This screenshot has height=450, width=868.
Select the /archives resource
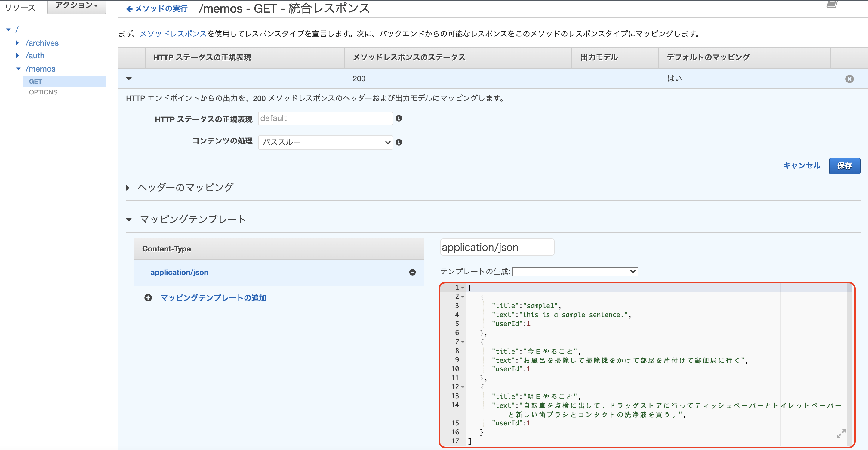pyautogui.click(x=42, y=43)
